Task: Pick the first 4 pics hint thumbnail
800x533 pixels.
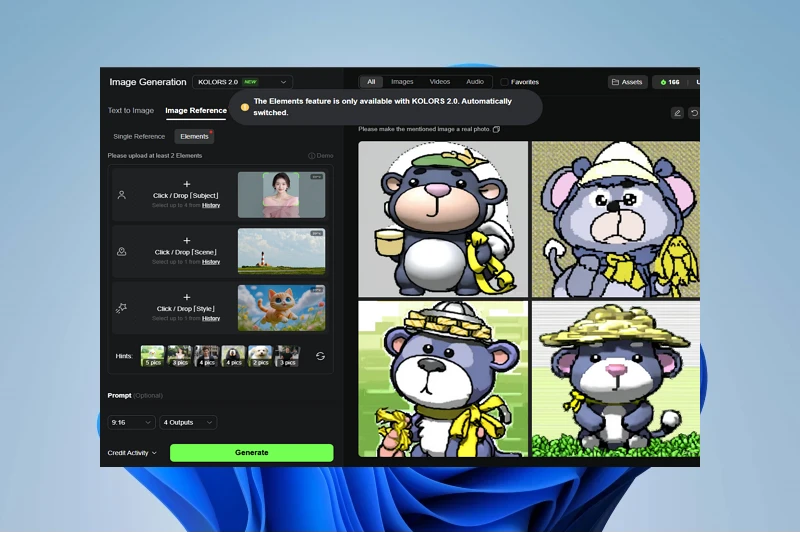Action: 207,356
